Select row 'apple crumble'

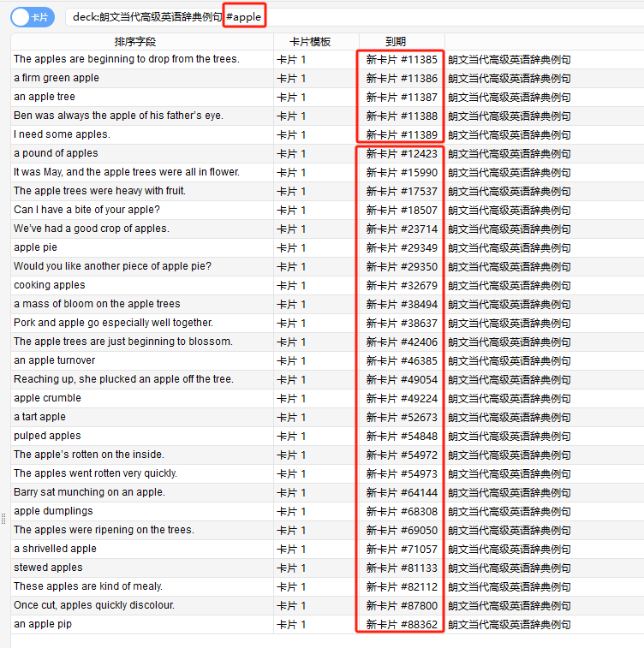[327, 398]
